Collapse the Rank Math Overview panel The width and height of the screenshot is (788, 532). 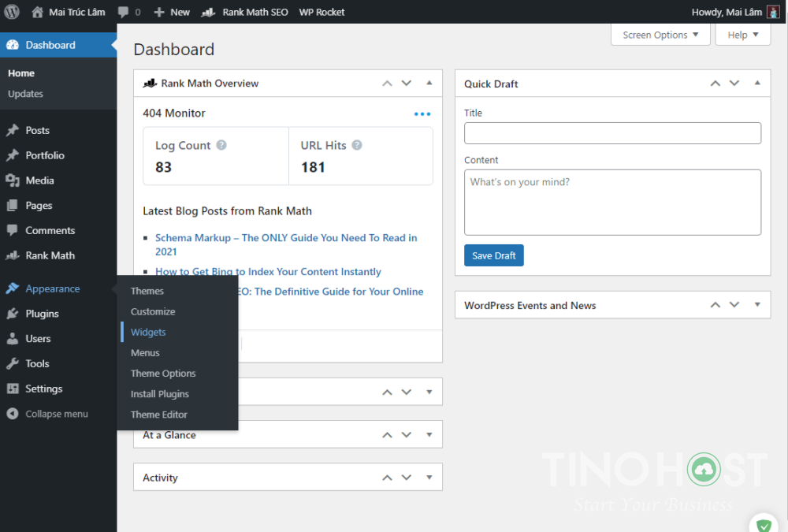coord(429,83)
